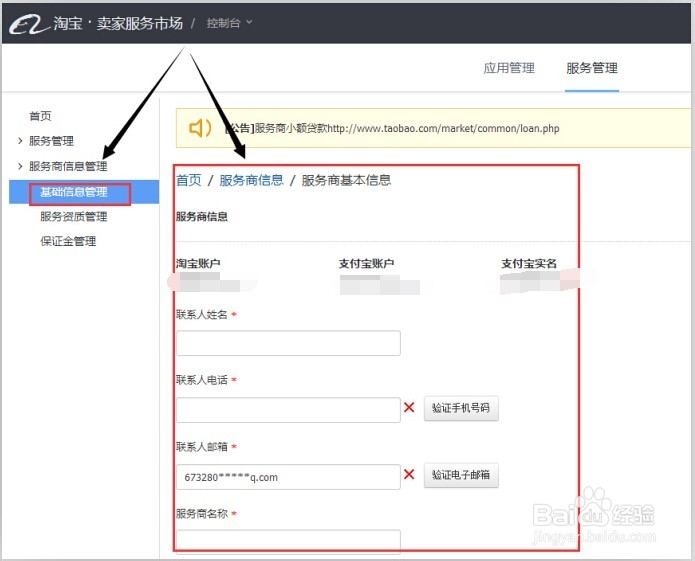Screen dimensions: 695x561
Task: Focus the 服务商名称 input field
Action: [x=288, y=541]
